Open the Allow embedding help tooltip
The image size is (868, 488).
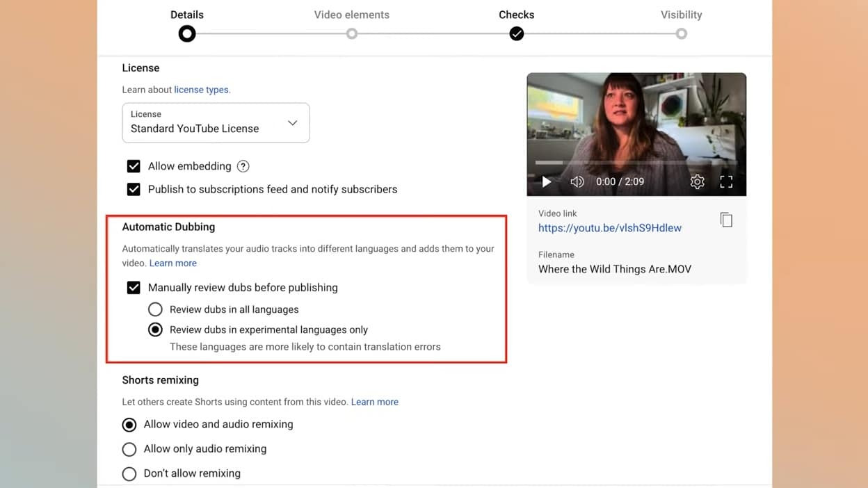(243, 166)
